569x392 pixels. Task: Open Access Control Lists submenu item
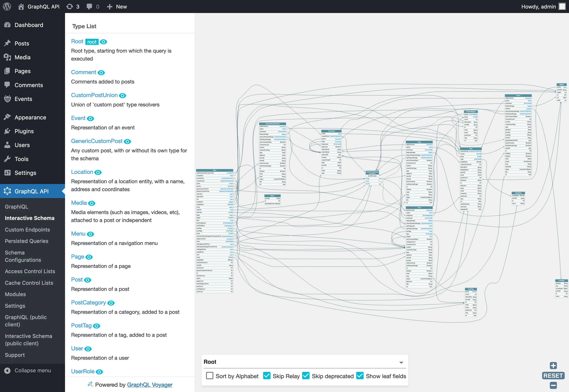[x=30, y=271]
